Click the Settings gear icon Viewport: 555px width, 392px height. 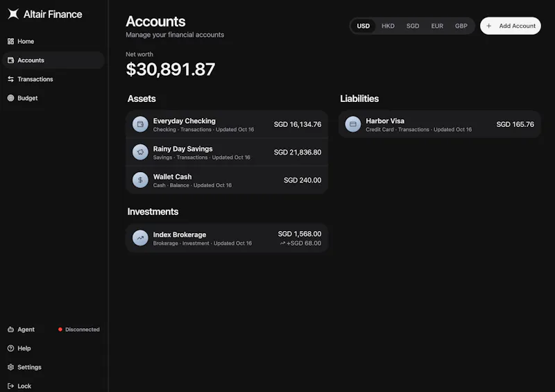tap(10, 367)
